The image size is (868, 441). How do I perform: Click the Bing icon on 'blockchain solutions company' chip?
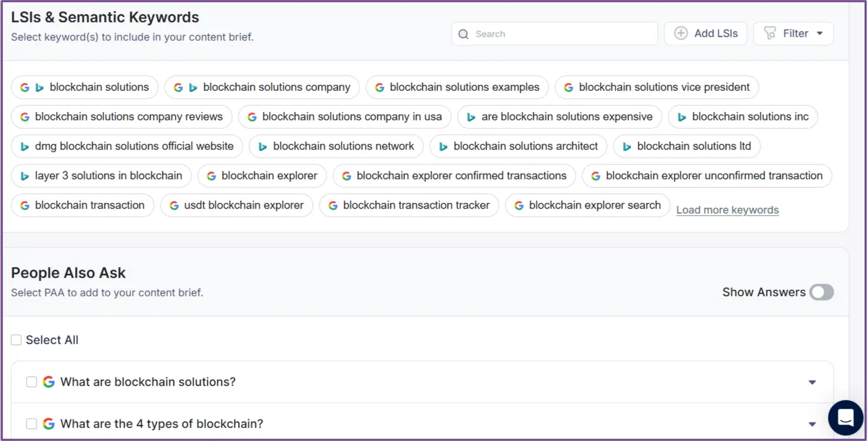[x=192, y=87]
